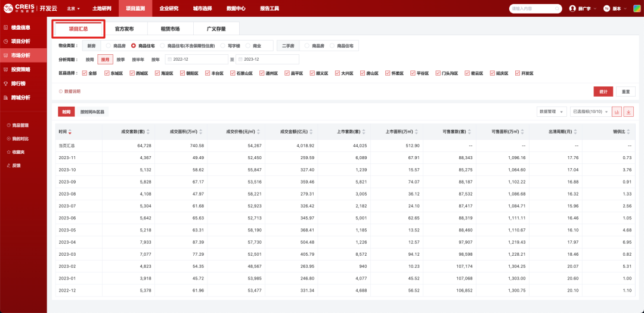Uncheck the 海淀区 checkbox
The width and height of the screenshot is (644, 313).
[x=157, y=73]
